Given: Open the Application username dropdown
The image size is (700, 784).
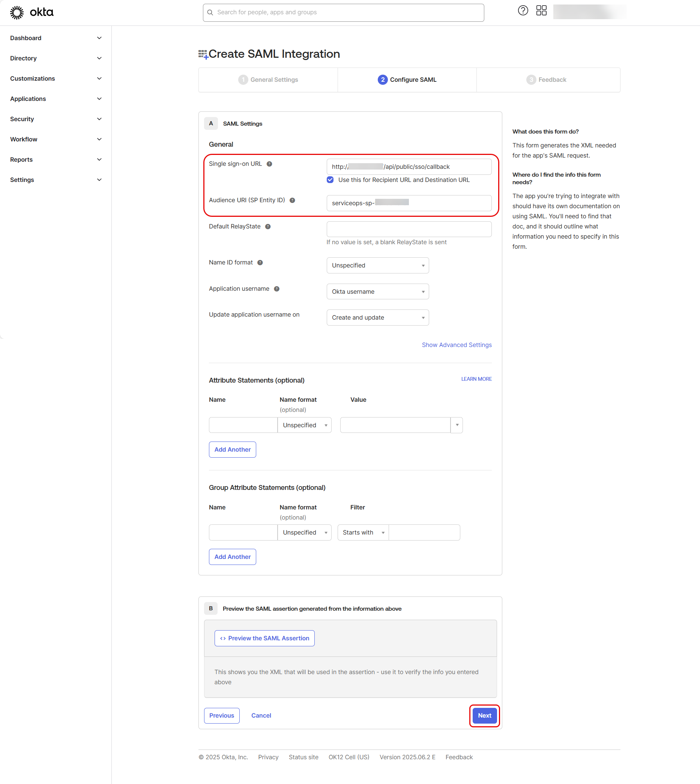Looking at the screenshot, I should tap(377, 291).
